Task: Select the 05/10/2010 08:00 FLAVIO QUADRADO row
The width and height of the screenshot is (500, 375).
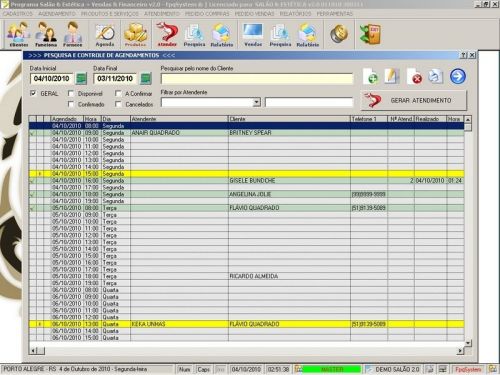Action: (246, 208)
